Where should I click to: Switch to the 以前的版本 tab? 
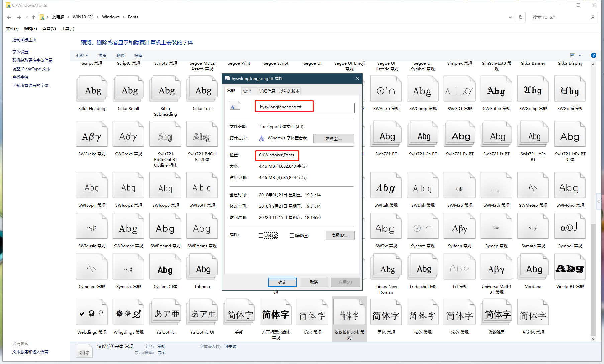coord(289,91)
